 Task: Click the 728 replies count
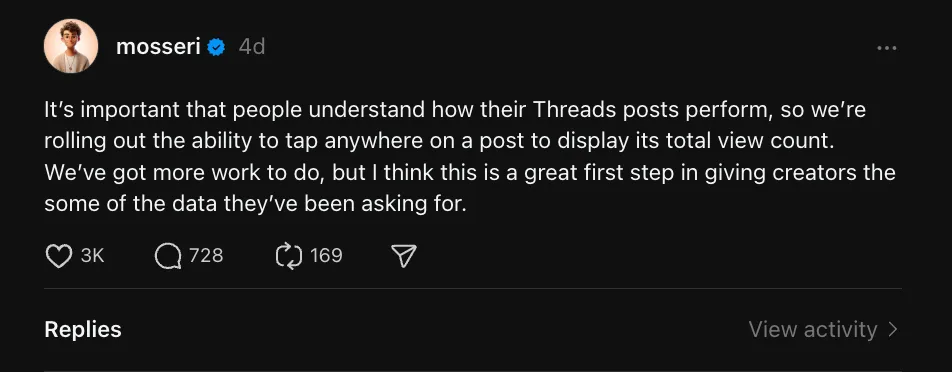(x=206, y=255)
